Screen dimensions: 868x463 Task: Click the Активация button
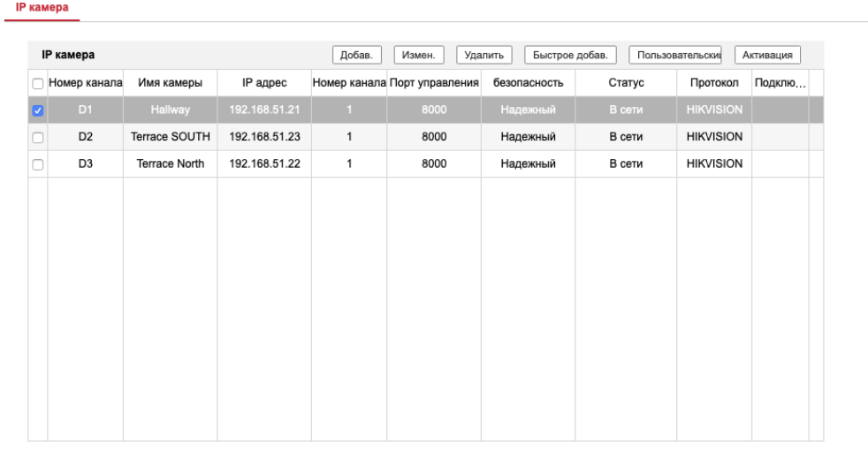pyautogui.click(x=767, y=55)
